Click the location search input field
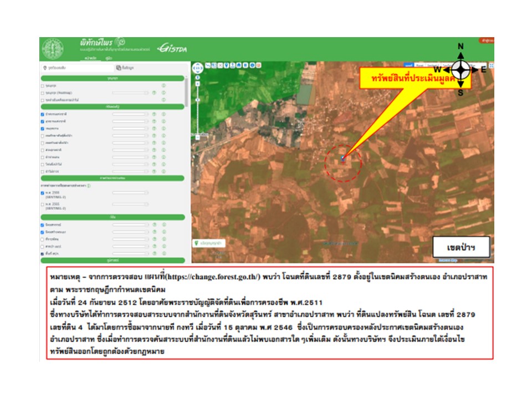532x399 pixels. point(78,68)
